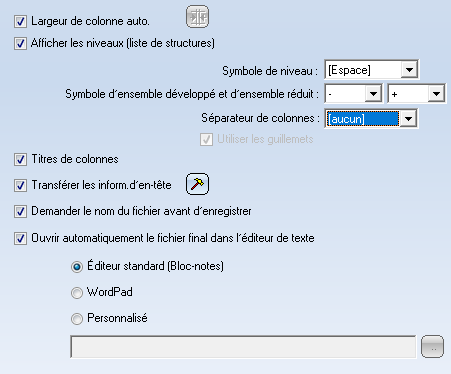
Task: Click the column width adjust icon
Action: pyautogui.click(x=197, y=17)
